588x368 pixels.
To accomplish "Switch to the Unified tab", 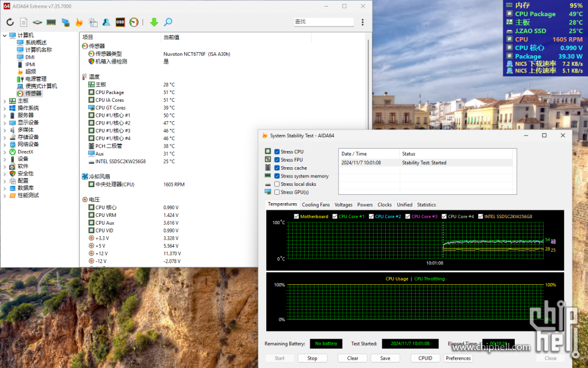I will click(x=404, y=205).
